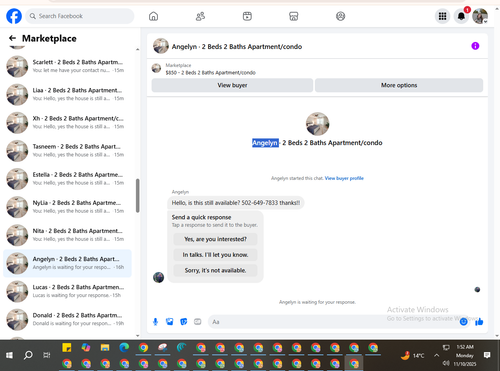Viewport: 500px width, 371px height.
Task: Click the 14°C weather widget
Action: [412, 355]
